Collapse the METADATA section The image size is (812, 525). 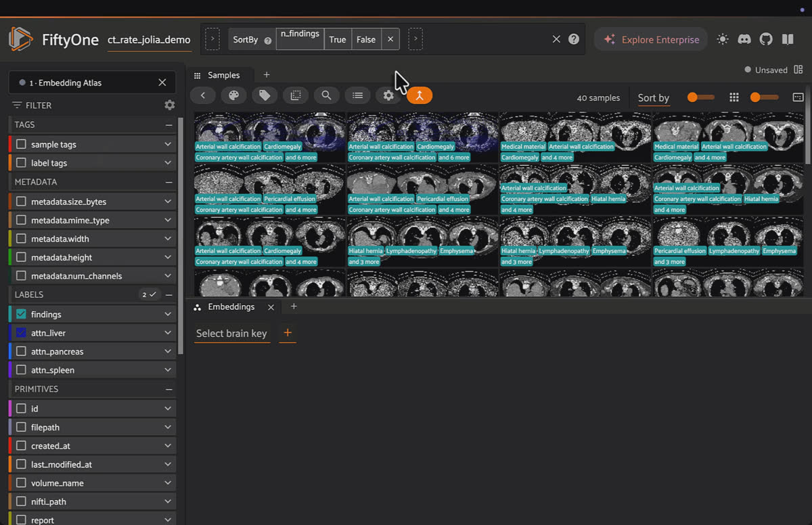click(168, 182)
